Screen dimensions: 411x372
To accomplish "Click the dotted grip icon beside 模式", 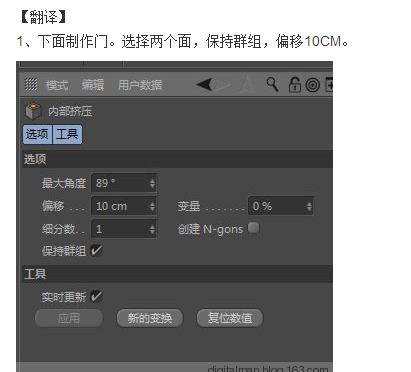I will point(31,84).
